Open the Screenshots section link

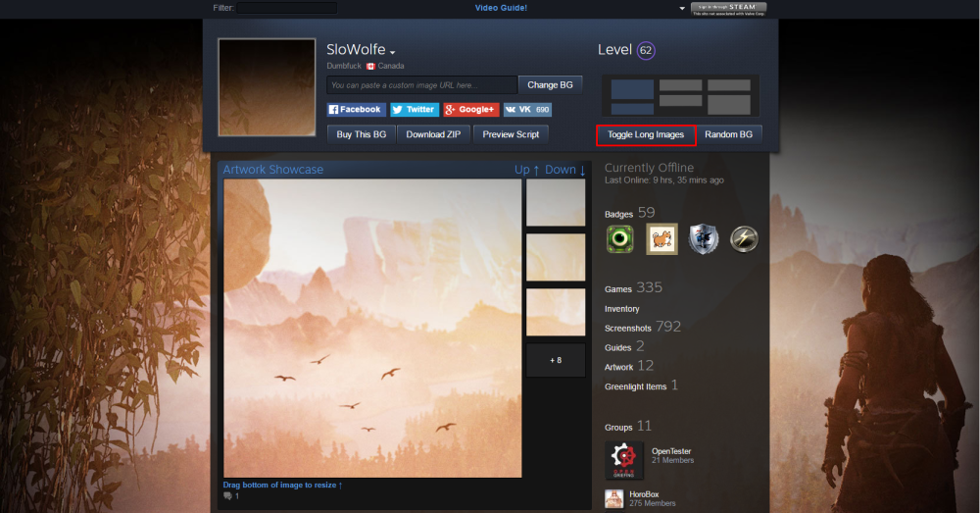pos(628,328)
